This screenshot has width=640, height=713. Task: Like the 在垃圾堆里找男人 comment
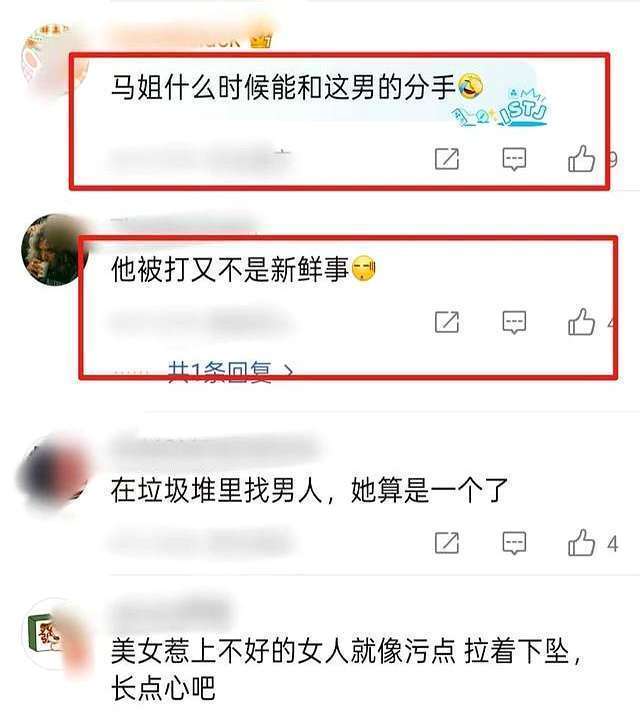[581, 542]
